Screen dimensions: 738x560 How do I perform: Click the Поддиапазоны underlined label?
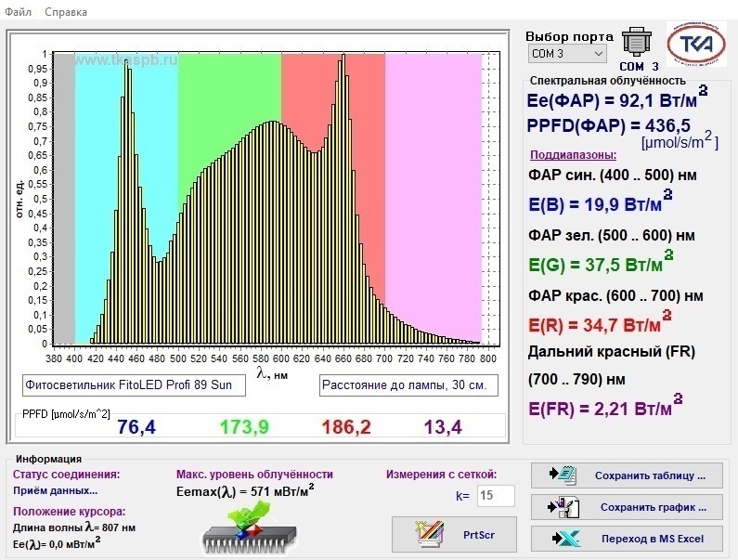tap(573, 155)
